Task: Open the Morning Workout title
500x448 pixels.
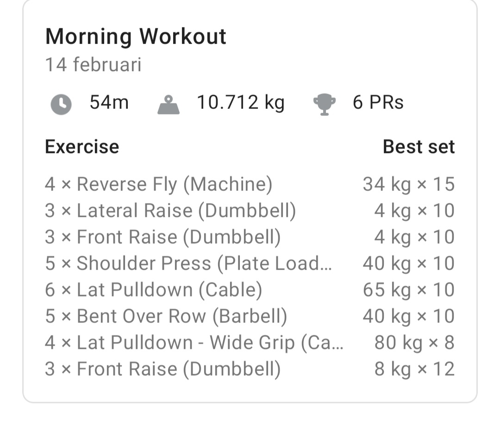Action: [136, 37]
